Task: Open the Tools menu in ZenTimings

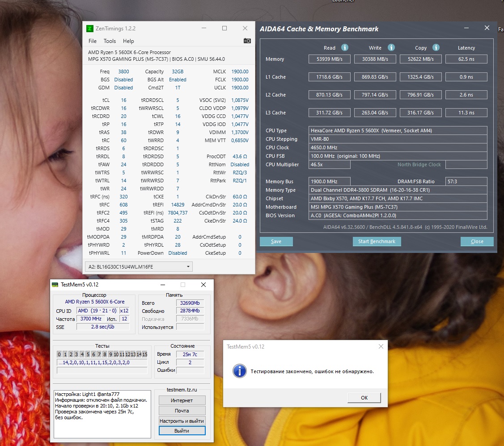Action: tap(110, 41)
